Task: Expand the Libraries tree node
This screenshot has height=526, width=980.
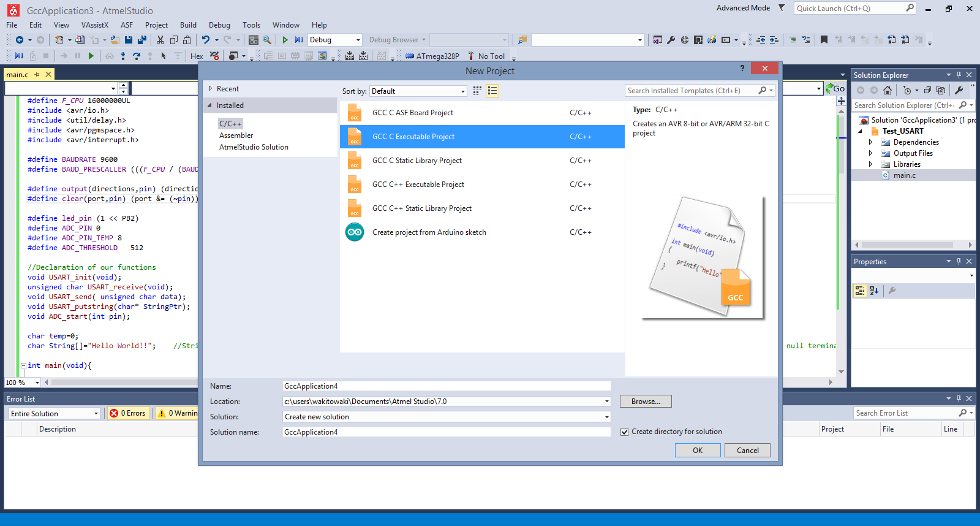Action: click(x=870, y=164)
